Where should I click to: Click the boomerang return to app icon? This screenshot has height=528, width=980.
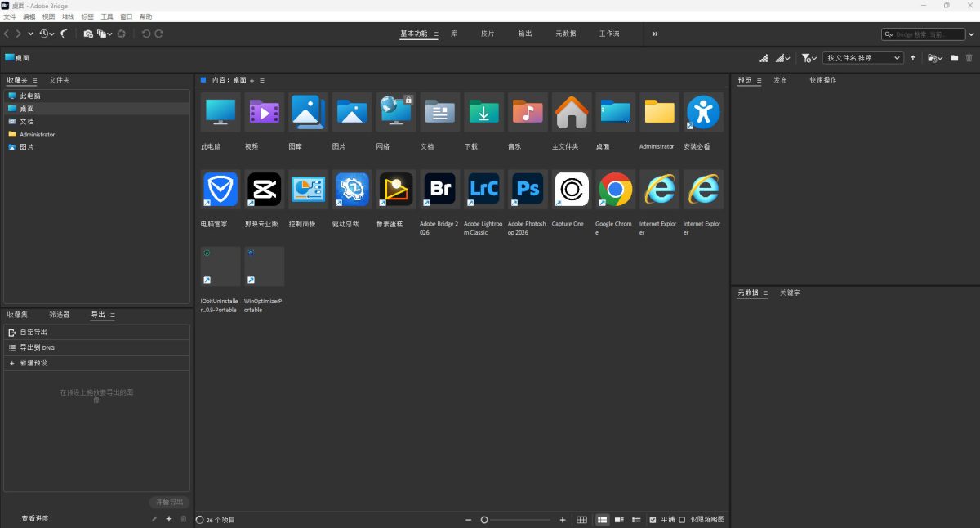[64, 34]
